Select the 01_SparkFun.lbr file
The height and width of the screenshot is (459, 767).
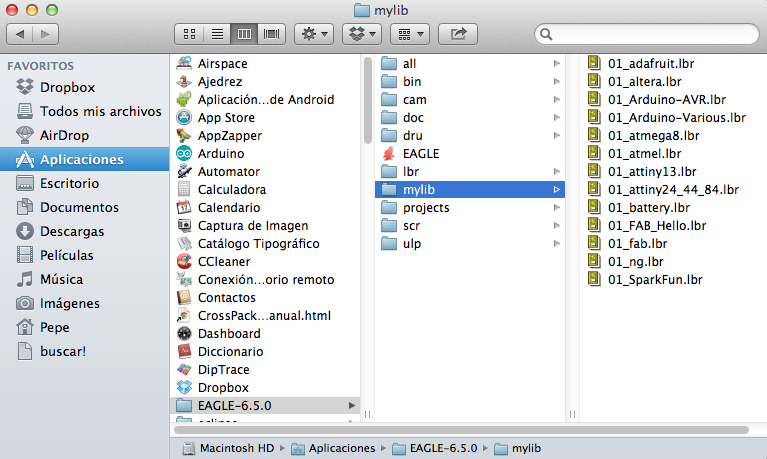pos(645,279)
